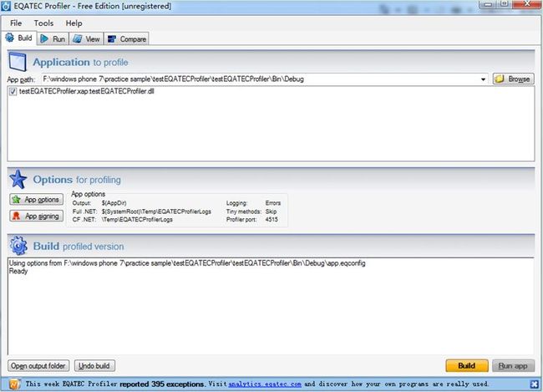Click the Application section window icon

[x=18, y=62]
